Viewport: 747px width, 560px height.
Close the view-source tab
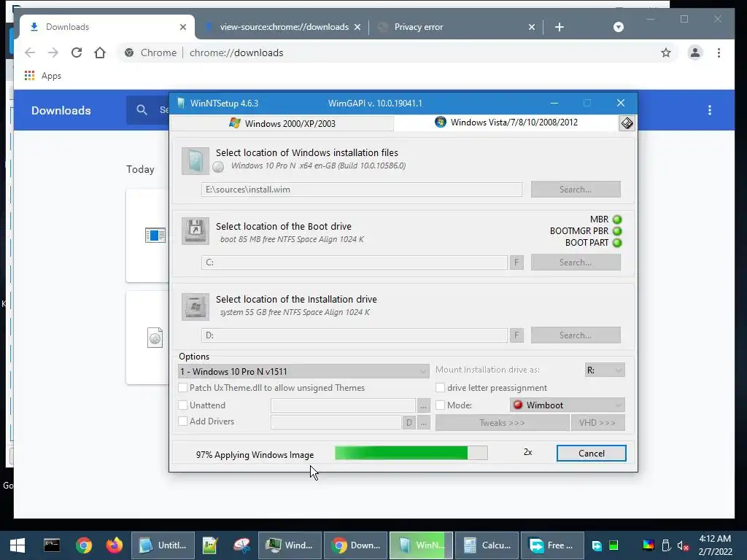tap(357, 27)
